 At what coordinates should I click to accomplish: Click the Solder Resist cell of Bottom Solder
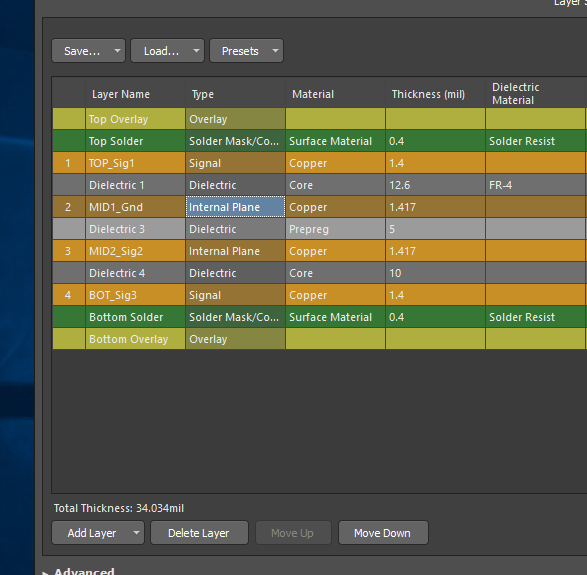[x=535, y=317]
